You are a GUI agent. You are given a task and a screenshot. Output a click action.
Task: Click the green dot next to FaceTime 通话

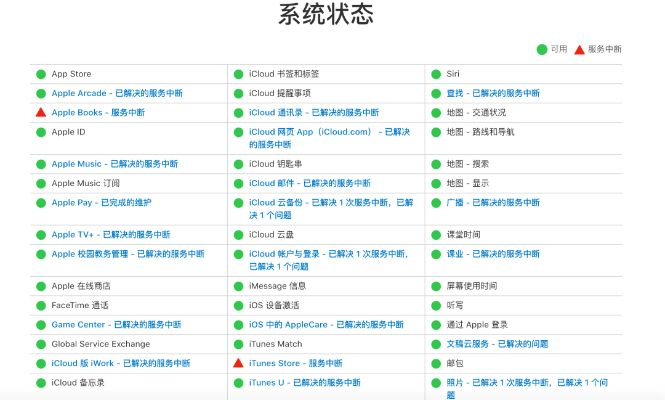[x=41, y=305]
